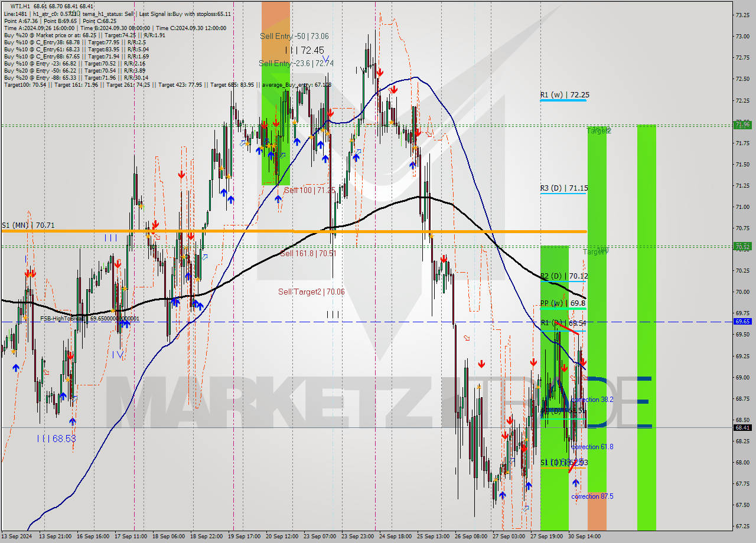Click the blue 69.65 price tag on axis
Screen dimensions: 756x543
pos(742,322)
